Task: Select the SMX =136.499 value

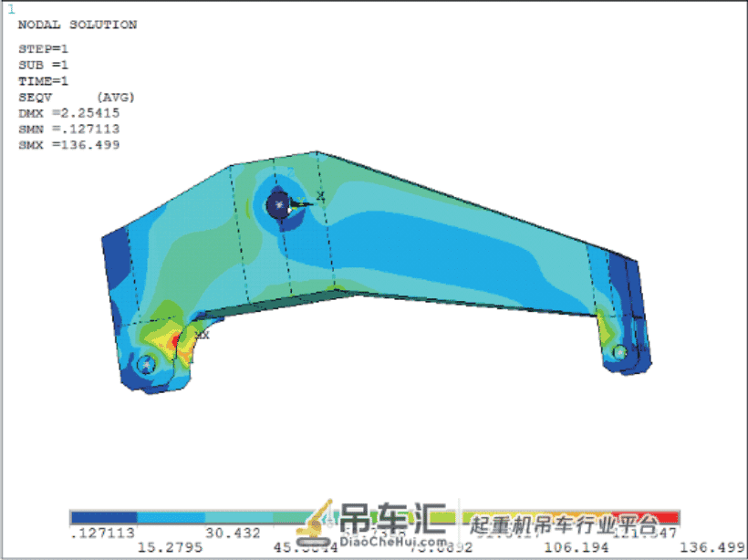Action: (68, 145)
